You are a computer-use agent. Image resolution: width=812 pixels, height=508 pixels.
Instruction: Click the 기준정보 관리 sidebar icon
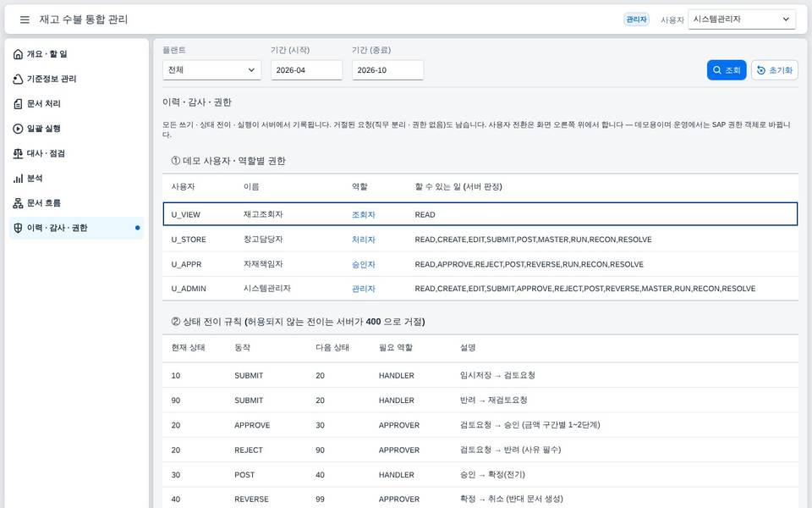(x=18, y=79)
